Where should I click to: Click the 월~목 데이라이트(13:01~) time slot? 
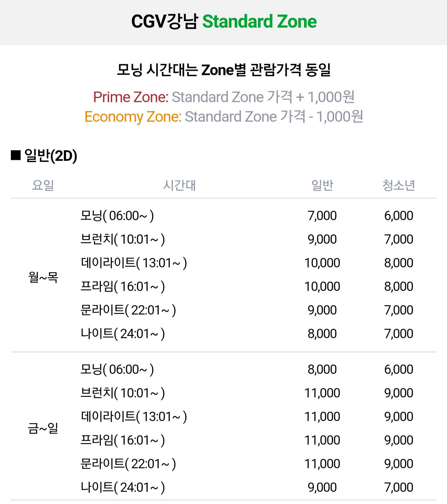click(x=134, y=263)
